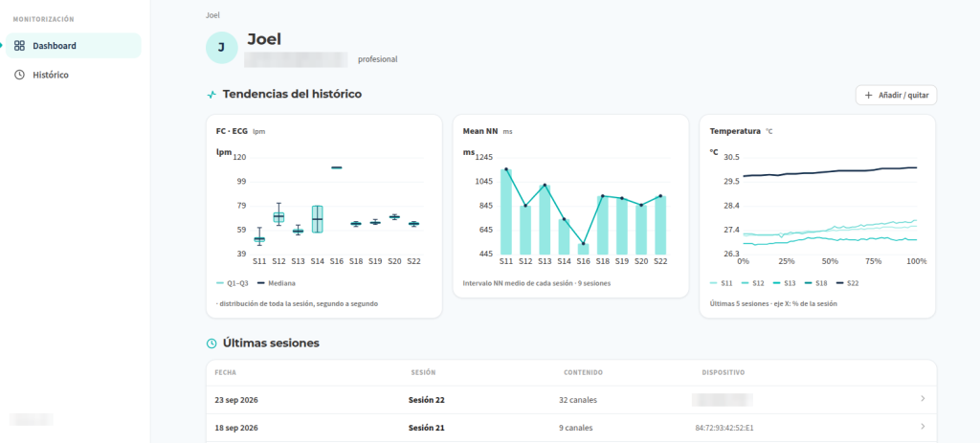Click the 9 canales cell
Screen dimensions: 980x443
pos(575,428)
